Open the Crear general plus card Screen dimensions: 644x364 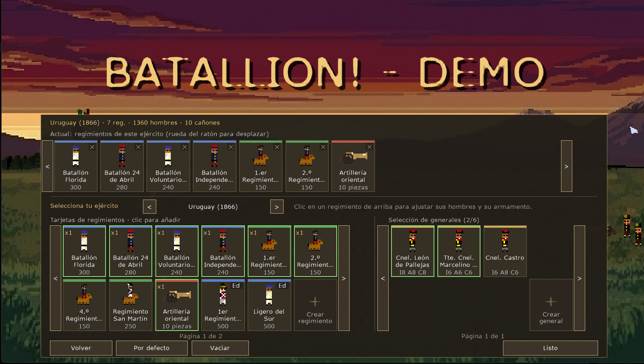tap(551, 305)
